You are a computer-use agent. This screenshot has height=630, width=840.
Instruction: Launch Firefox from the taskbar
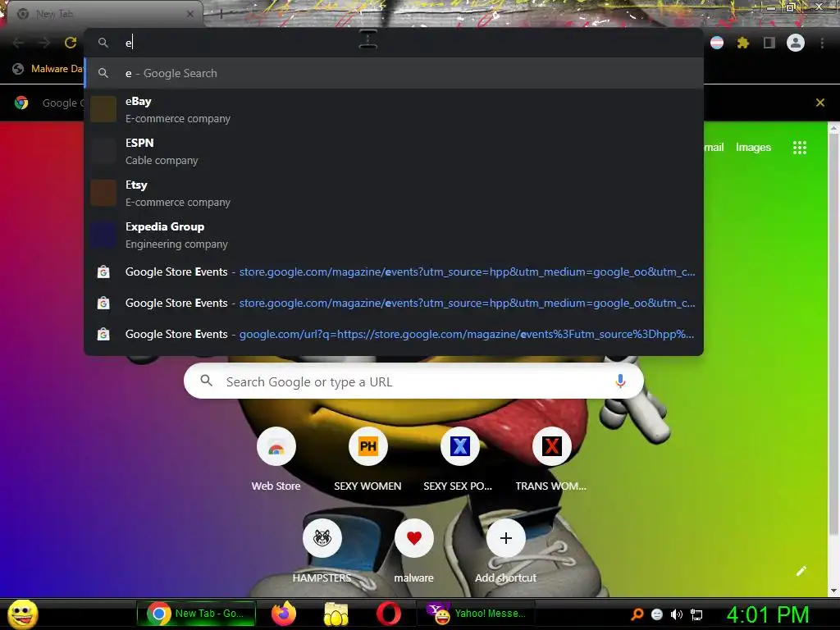[x=284, y=614]
